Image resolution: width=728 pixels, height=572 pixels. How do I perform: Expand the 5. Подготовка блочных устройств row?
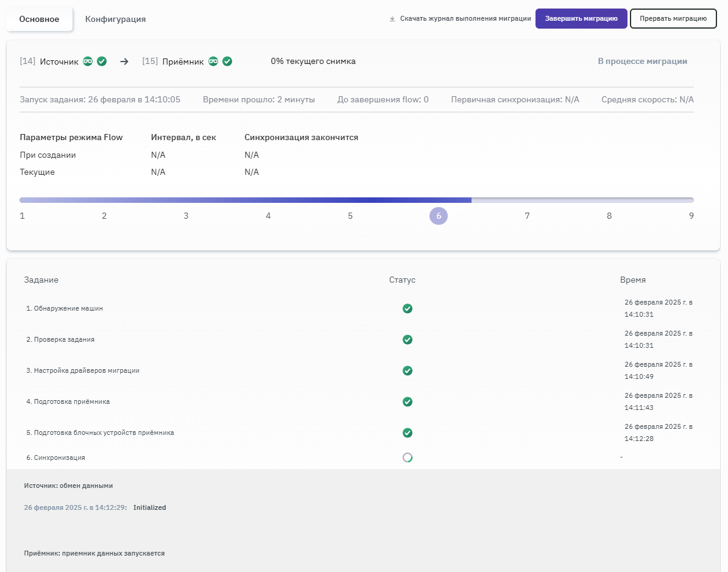pos(100,433)
